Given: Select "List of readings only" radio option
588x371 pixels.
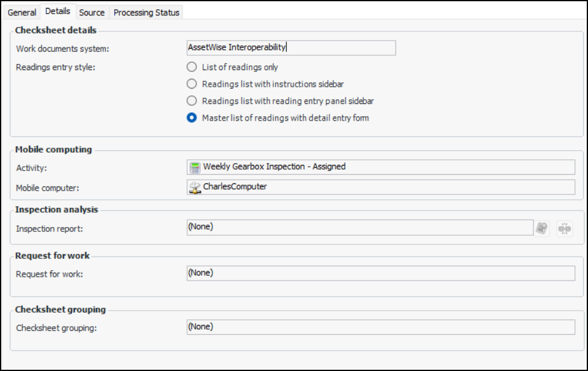Looking at the screenshot, I should click(x=192, y=67).
